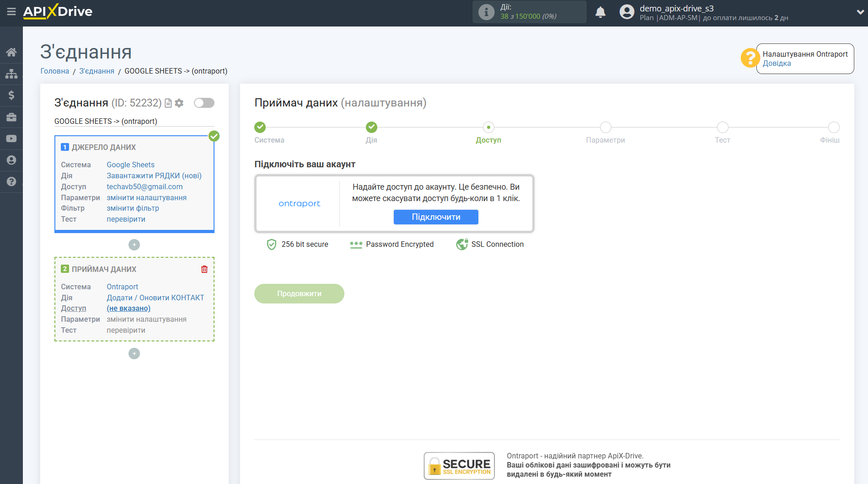
Task: Go to the Дія step
Action: (371, 128)
